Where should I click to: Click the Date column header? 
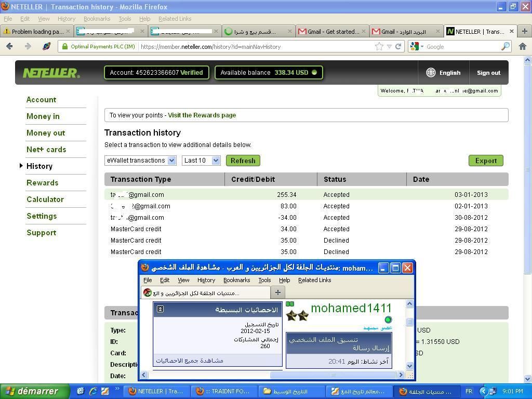[457, 179]
